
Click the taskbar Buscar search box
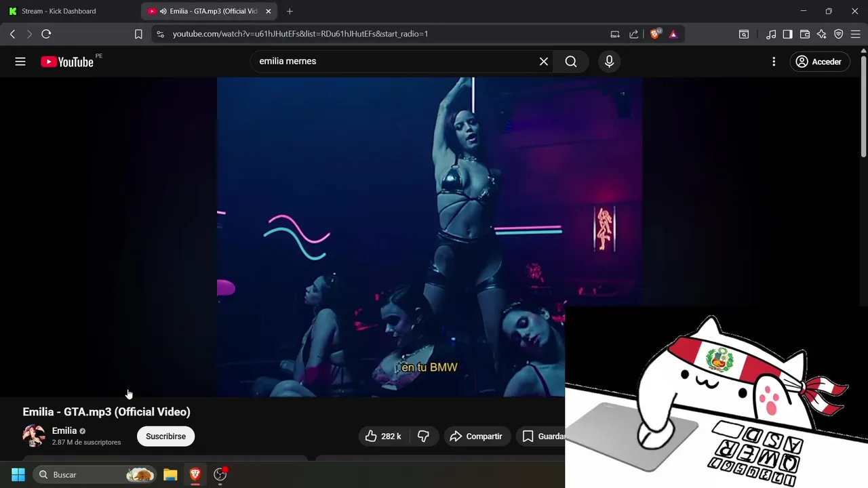96,474
